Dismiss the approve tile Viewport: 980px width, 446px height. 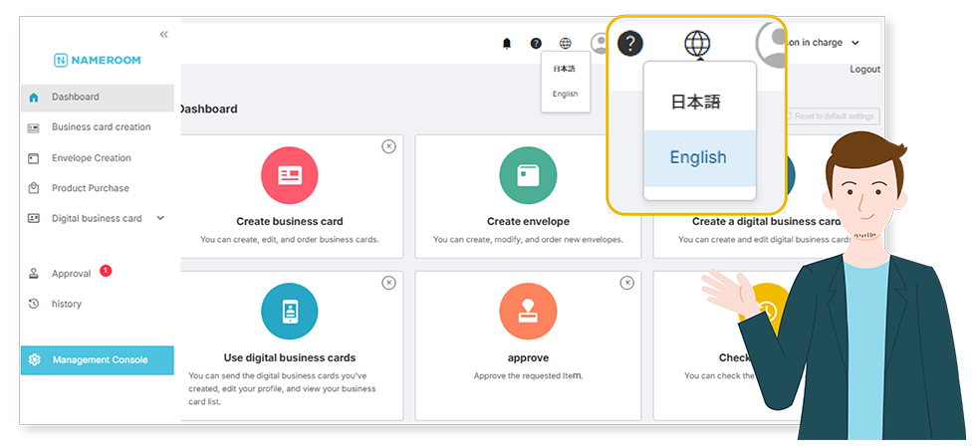coord(626,283)
